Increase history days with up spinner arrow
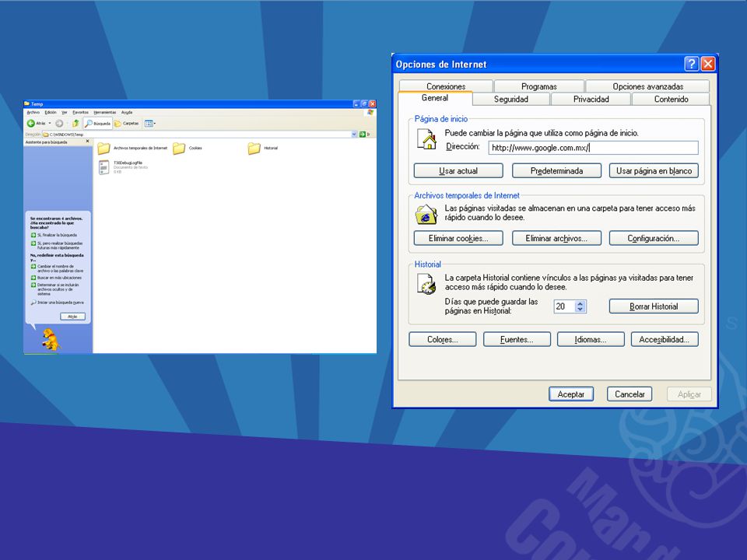The height and width of the screenshot is (560, 747). pos(580,303)
